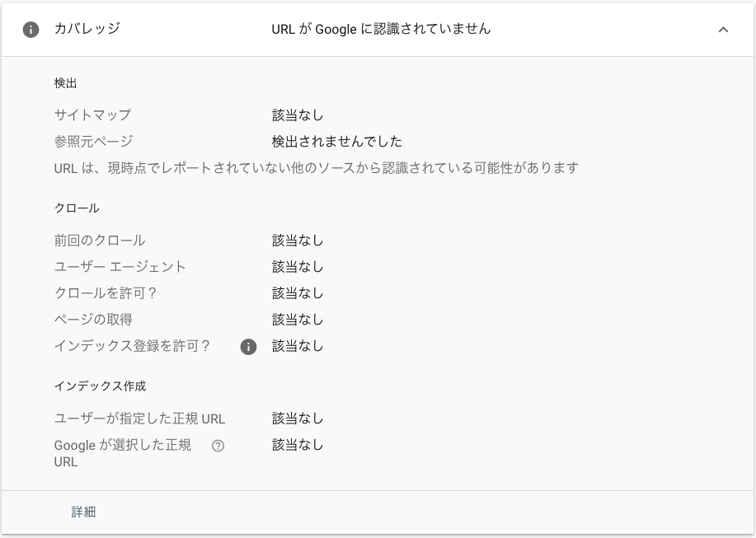This screenshot has height=538, width=756.
Task: Click the 前回のクロール label
Action: click(x=99, y=240)
